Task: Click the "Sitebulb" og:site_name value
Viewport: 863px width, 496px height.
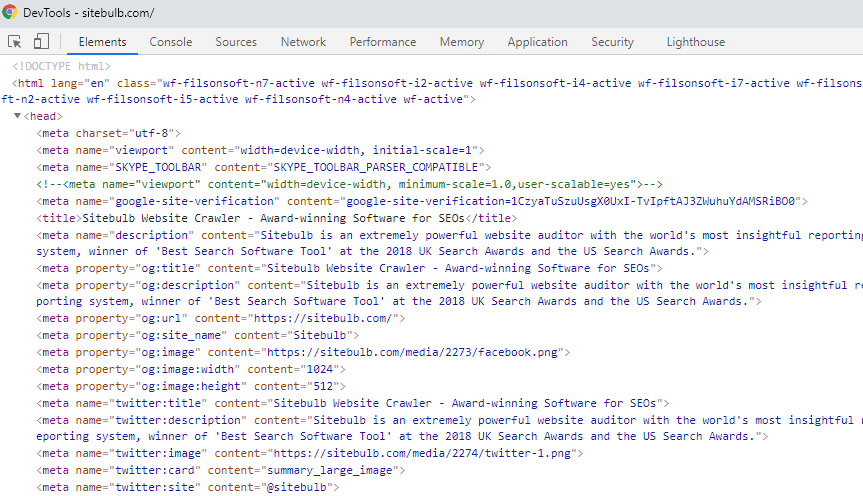Action: click(x=320, y=336)
